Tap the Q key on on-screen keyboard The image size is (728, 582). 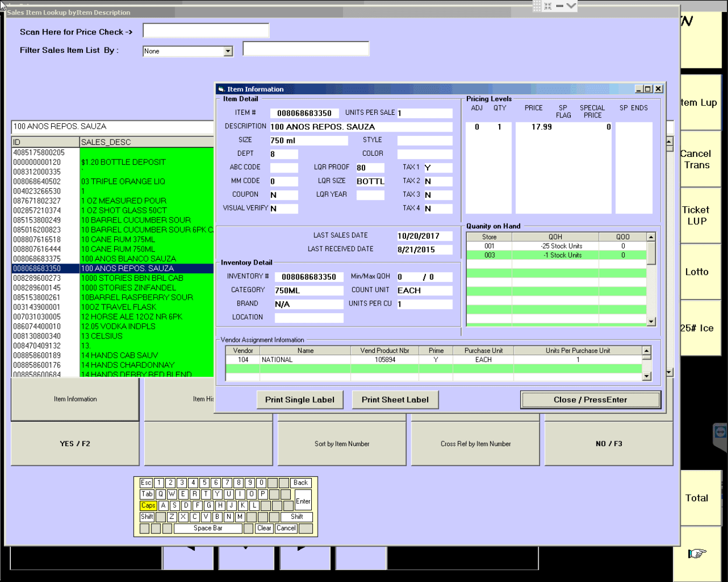coord(160,494)
